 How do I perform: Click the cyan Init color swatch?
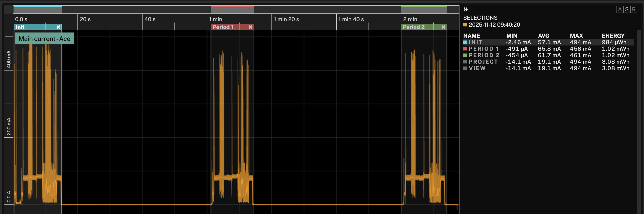click(x=465, y=42)
